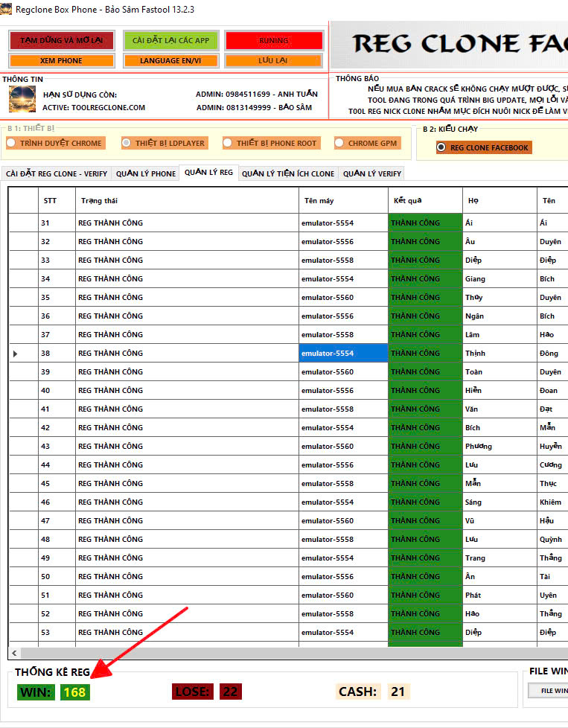The height and width of the screenshot is (728, 568).
Task: Click the Kết quả column header
Action: 425,200
